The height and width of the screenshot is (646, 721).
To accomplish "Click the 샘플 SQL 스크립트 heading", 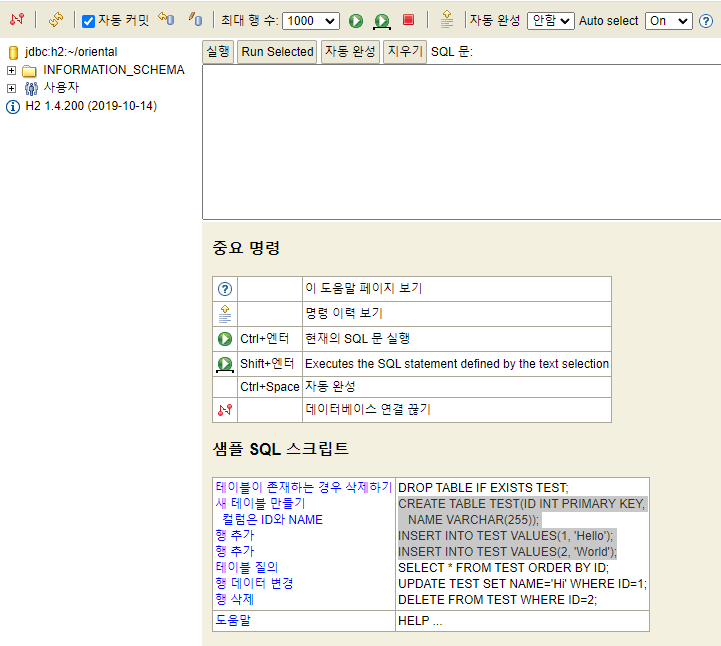I will click(x=280, y=449).
